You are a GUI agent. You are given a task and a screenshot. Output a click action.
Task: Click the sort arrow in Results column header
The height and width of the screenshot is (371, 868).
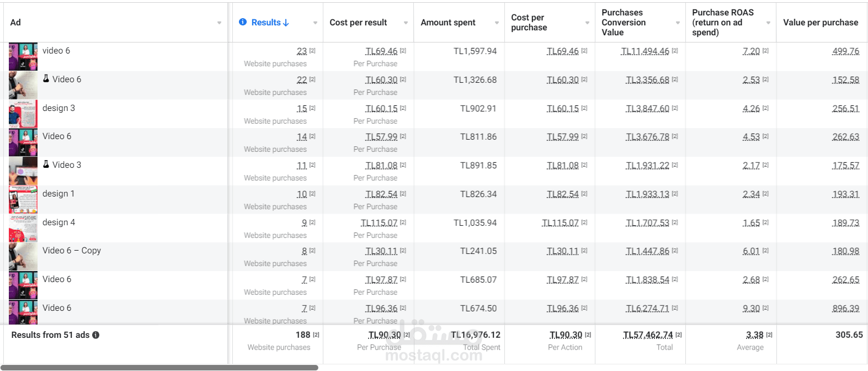286,23
